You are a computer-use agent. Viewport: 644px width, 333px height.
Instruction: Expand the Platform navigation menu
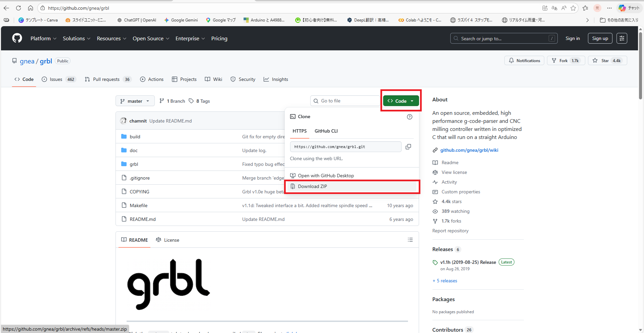(x=43, y=39)
